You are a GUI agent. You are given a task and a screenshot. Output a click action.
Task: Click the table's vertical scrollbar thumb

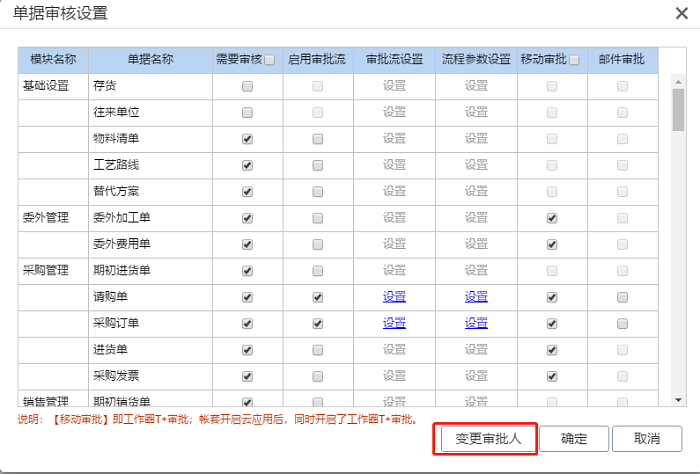coord(678,109)
